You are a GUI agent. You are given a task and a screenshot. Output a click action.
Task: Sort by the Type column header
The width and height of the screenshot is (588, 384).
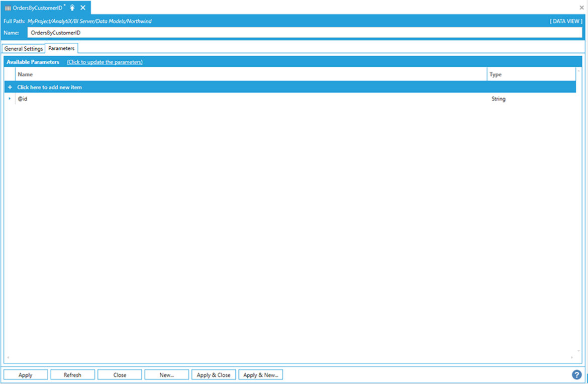531,74
